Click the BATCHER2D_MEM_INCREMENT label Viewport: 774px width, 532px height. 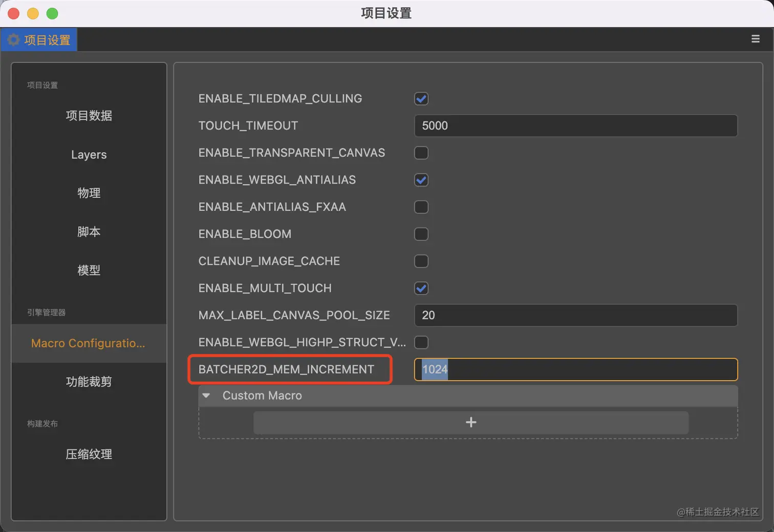click(x=286, y=369)
